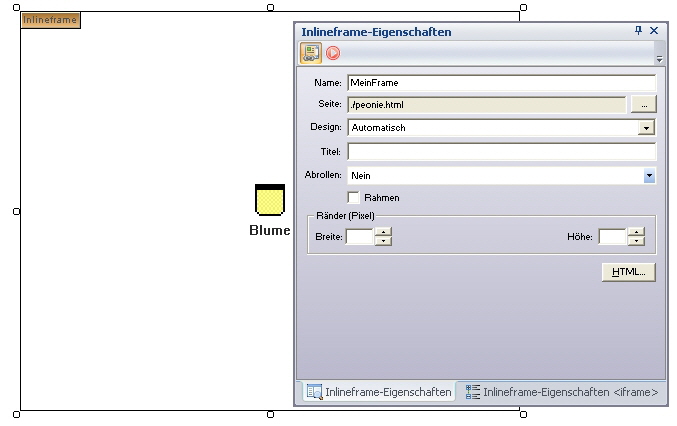Screen dimensions: 677x426
Task: Select the yellow Blume object icon
Action: 270,200
